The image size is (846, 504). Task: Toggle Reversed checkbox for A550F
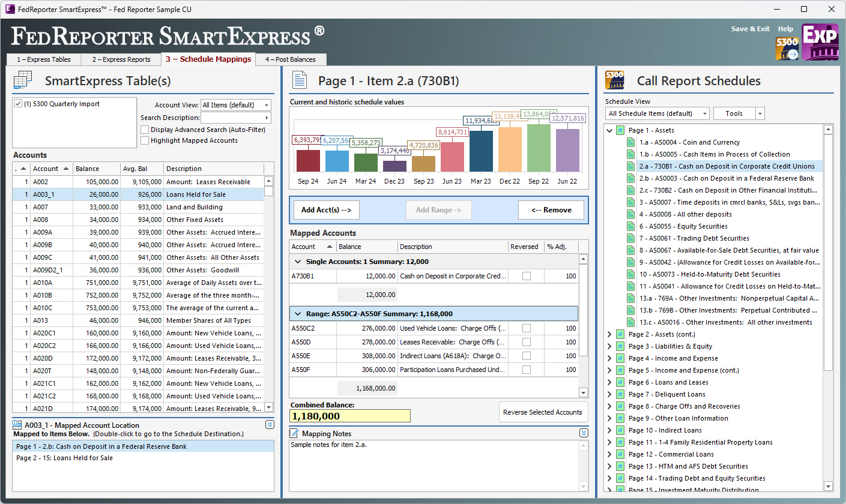[527, 370]
